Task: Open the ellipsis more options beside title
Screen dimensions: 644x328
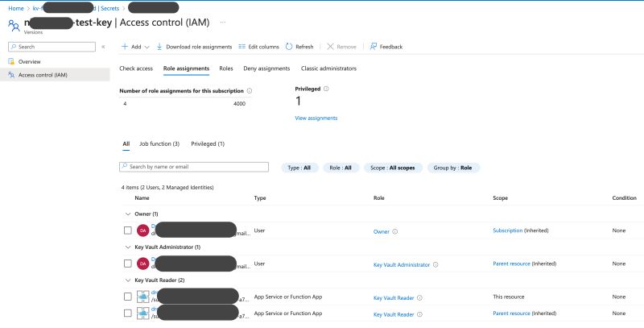Action: click(x=223, y=23)
